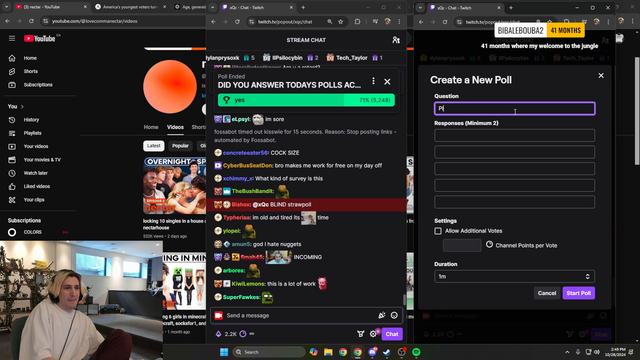Click the yes poll result bar
Image resolution: width=640 pixels, height=360 pixels.
click(x=306, y=100)
